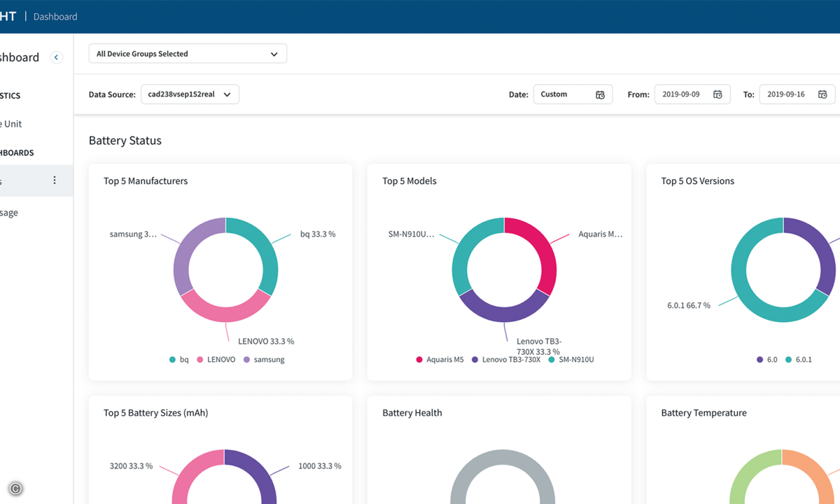Select the '6.0.1 66.7 %' chart label
Screen dimensions: 840x504
[689, 306]
